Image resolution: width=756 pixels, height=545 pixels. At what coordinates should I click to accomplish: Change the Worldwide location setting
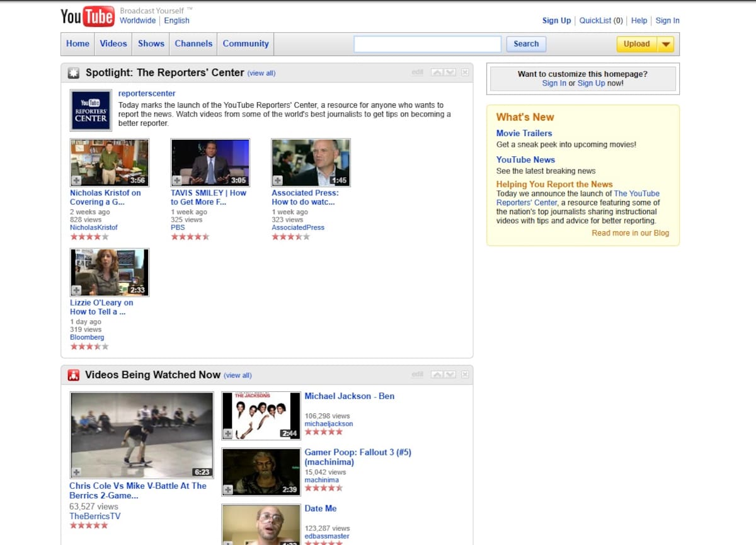[x=137, y=21]
